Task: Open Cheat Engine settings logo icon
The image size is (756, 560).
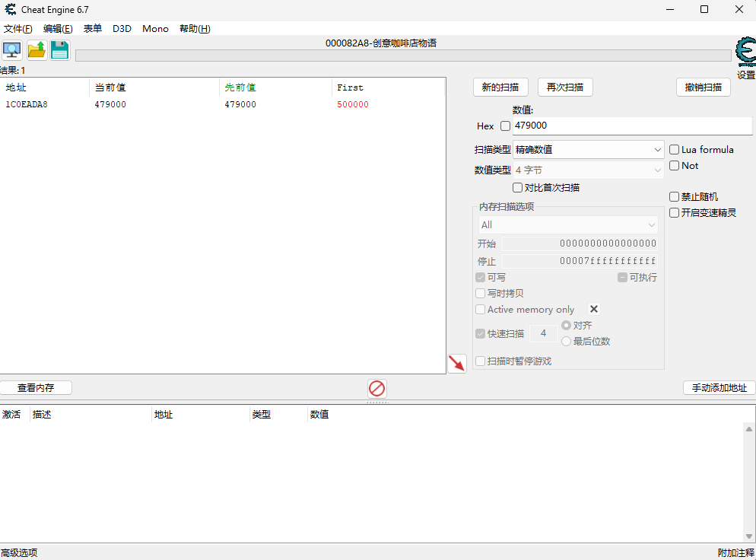Action: tap(745, 53)
